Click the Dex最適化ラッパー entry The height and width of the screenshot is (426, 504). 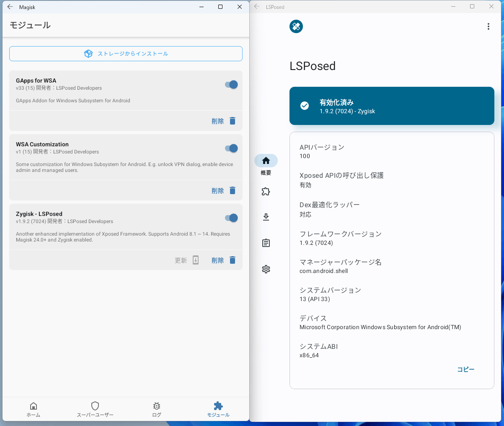tap(330, 209)
